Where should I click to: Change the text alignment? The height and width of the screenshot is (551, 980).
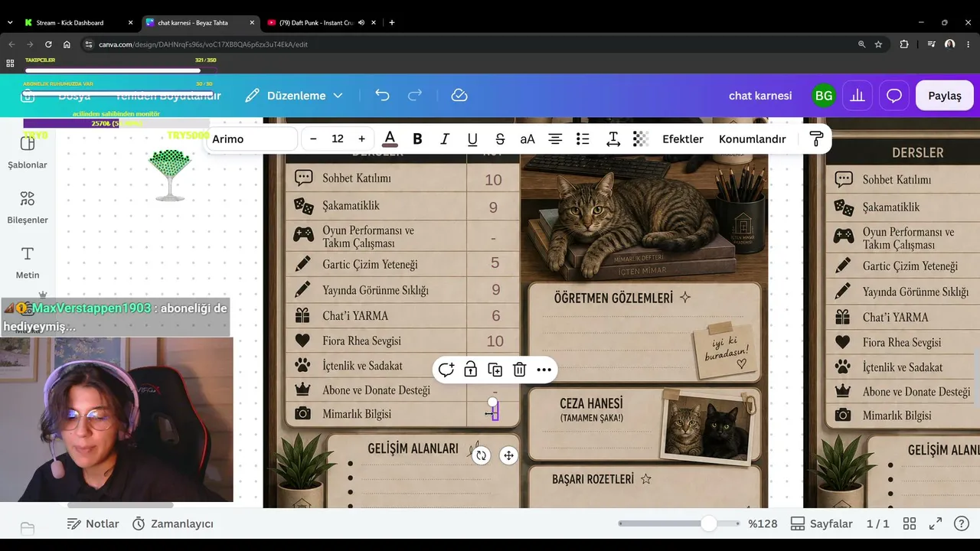(x=555, y=139)
